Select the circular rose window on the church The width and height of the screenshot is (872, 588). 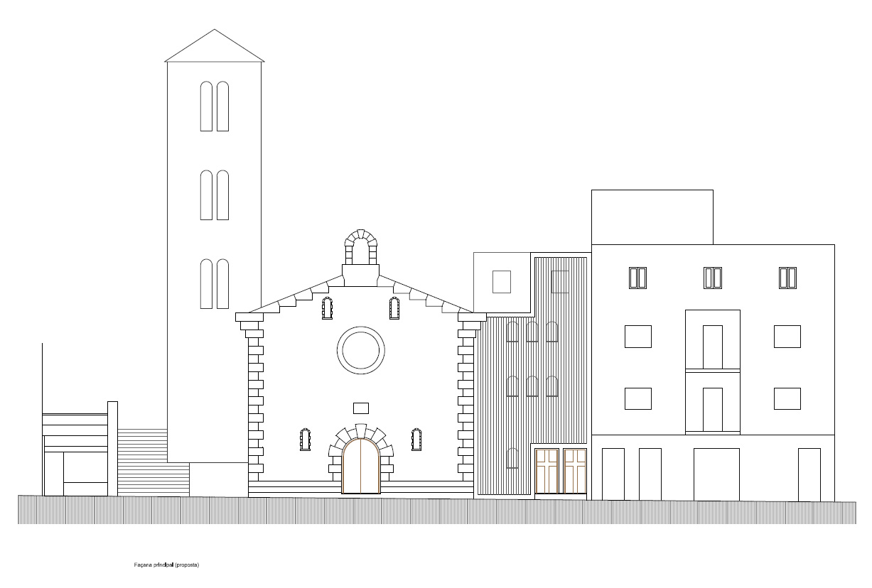(361, 350)
